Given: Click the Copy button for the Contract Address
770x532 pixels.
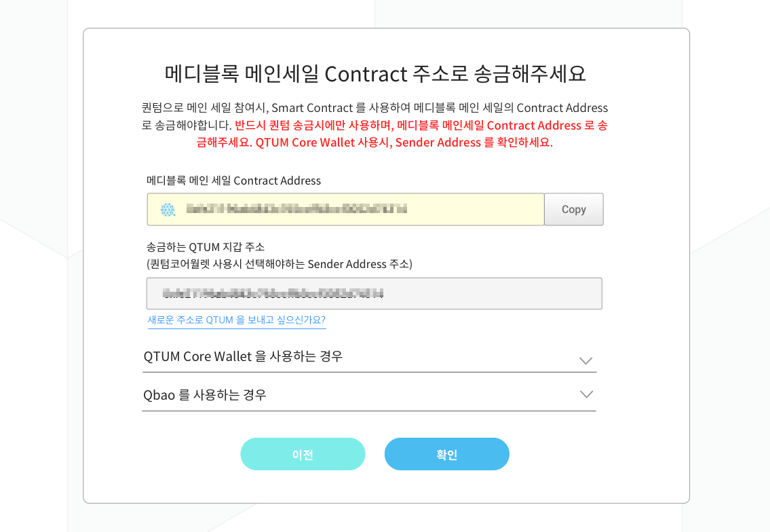Looking at the screenshot, I should click(573, 209).
